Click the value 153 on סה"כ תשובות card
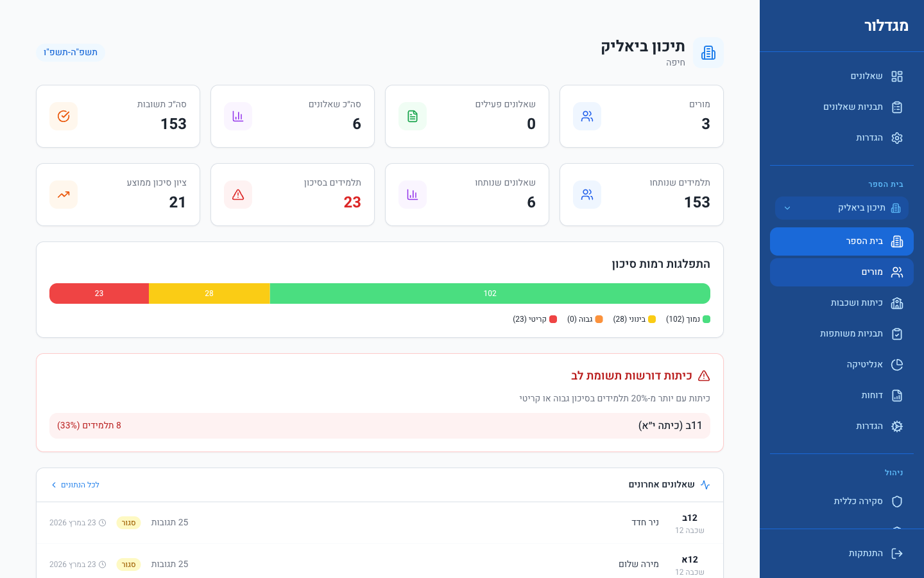 click(x=173, y=124)
